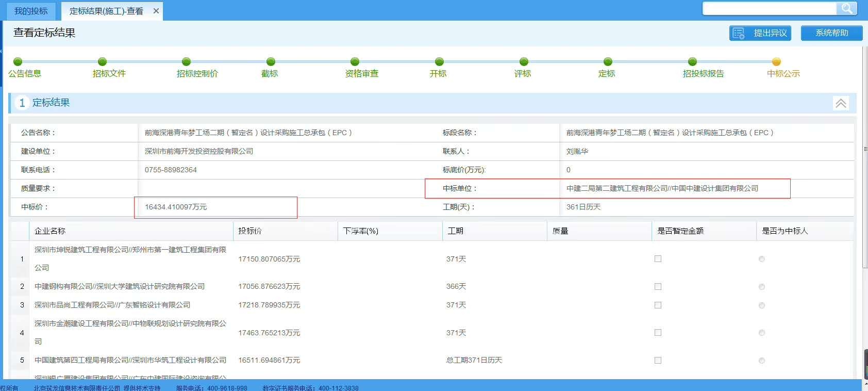Open the 招标控制价 step node
868x391 pixels.
click(x=187, y=62)
